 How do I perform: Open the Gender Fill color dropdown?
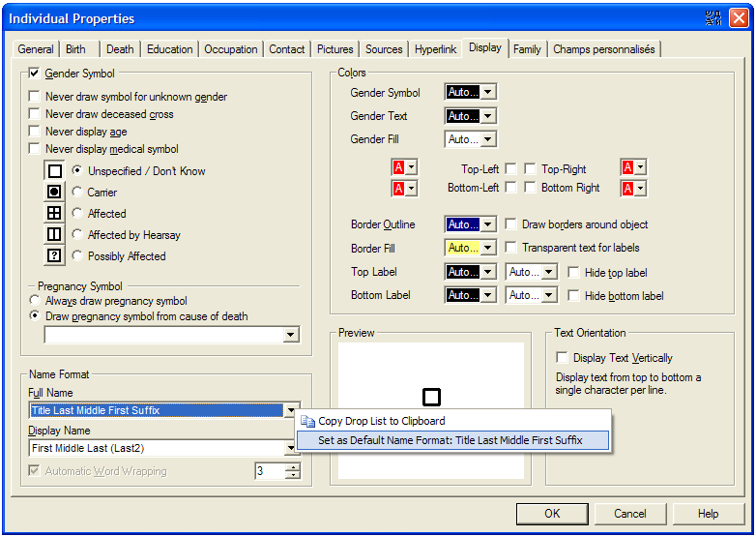coord(488,139)
